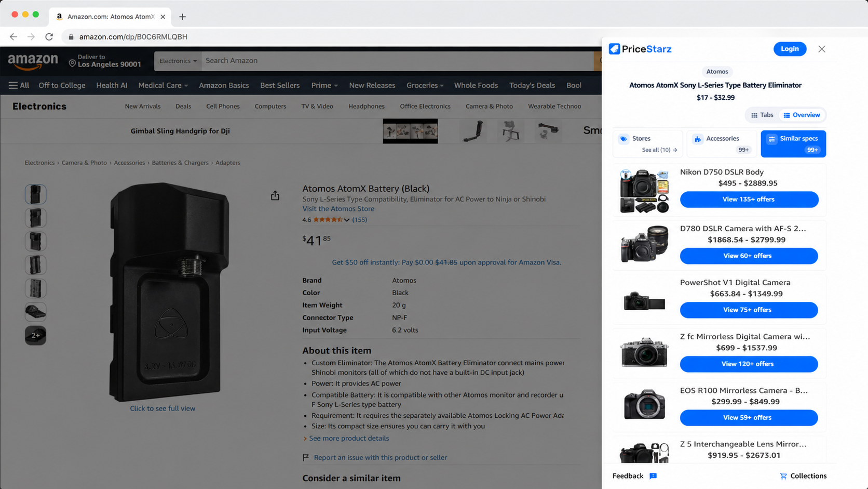Image resolution: width=868 pixels, height=489 pixels.
Task: Click the browser forward arrow
Action: 31,37
